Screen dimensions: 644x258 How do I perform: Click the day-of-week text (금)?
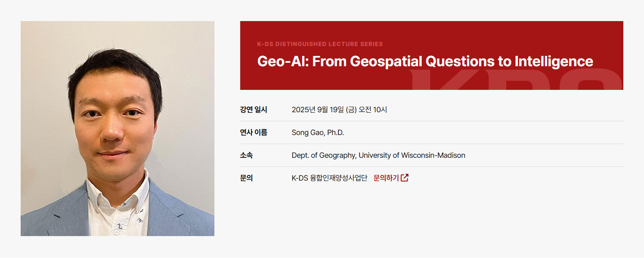(x=351, y=110)
